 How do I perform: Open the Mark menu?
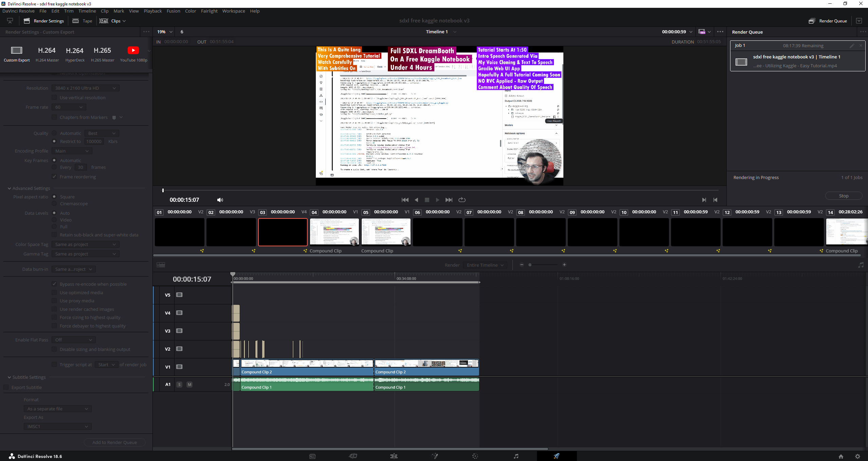119,11
